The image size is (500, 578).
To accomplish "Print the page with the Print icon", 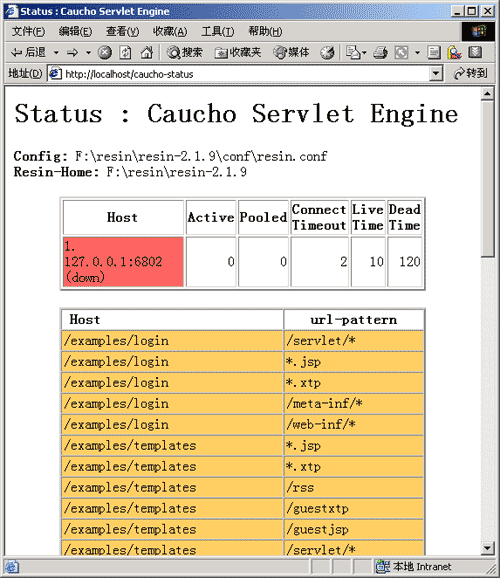I will (x=380, y=53).
